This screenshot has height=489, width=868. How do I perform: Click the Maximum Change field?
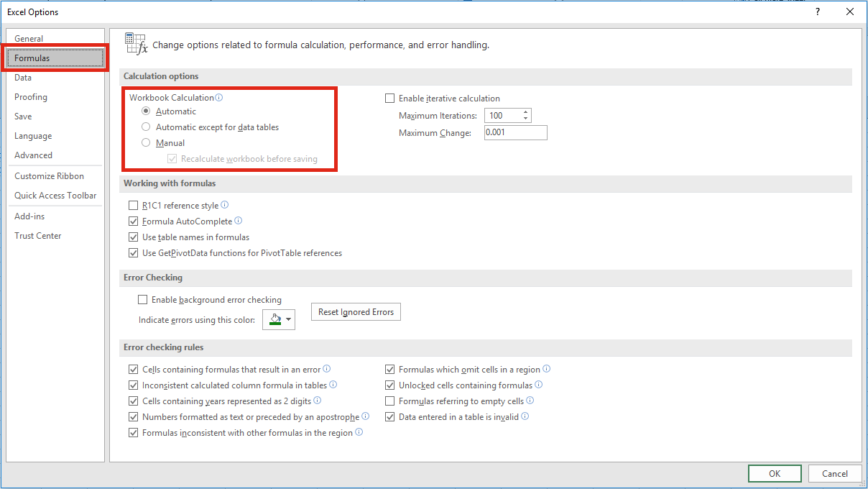tap(516, 133)
